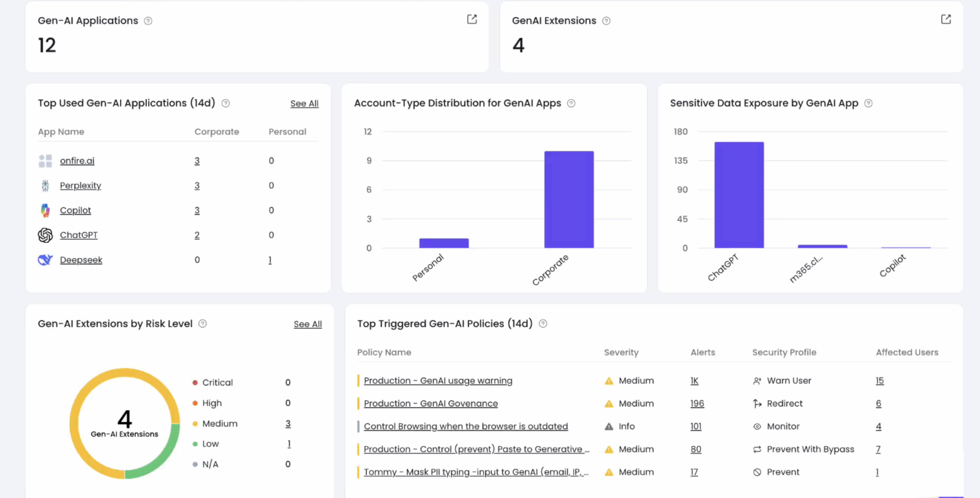
Task: Open the Perplexity app link
Action: pyautogui.click(x=80, y=185)
